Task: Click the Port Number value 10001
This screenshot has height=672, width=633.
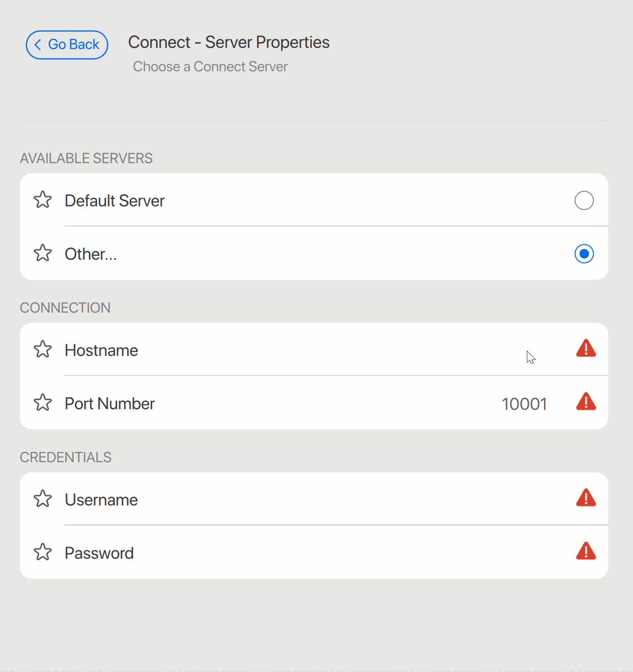Action: 524,403
